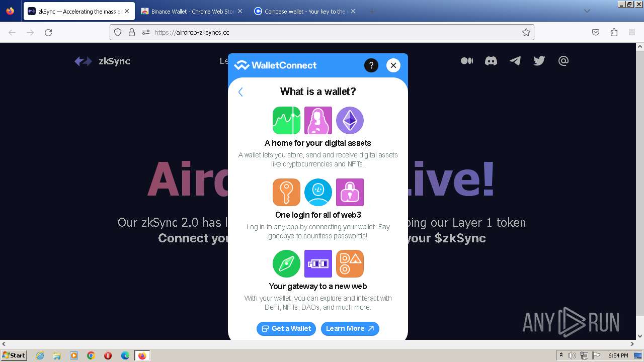
Task: Click the tracking protection shield icon
Action: (118, 32)
